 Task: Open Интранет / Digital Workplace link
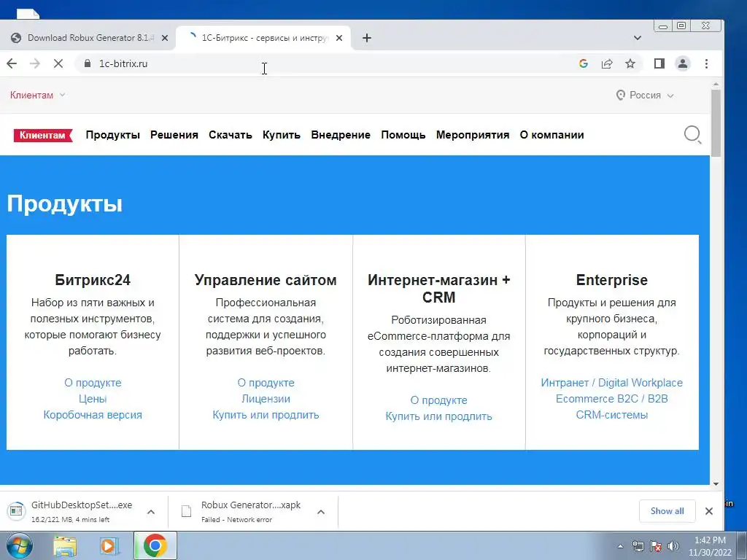point(612,383)
